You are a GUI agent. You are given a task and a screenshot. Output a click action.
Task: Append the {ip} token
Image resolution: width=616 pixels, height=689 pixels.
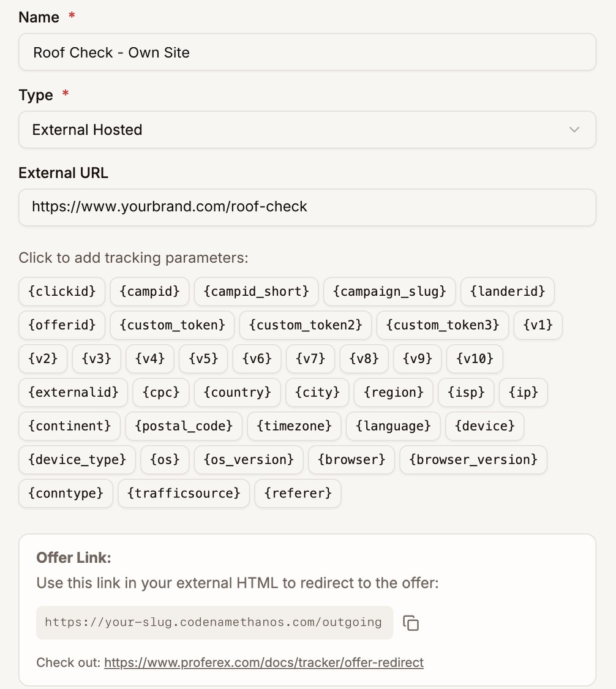tap(524, 393)
